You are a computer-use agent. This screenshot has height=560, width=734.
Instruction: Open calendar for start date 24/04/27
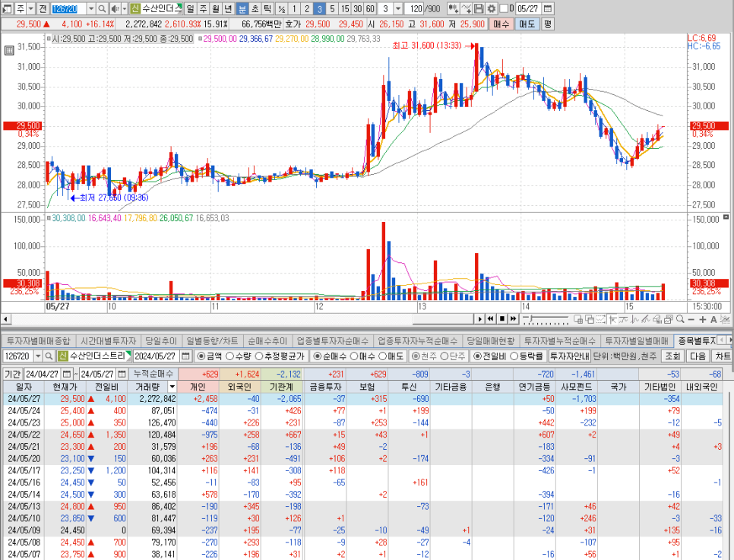click(66, 374)
